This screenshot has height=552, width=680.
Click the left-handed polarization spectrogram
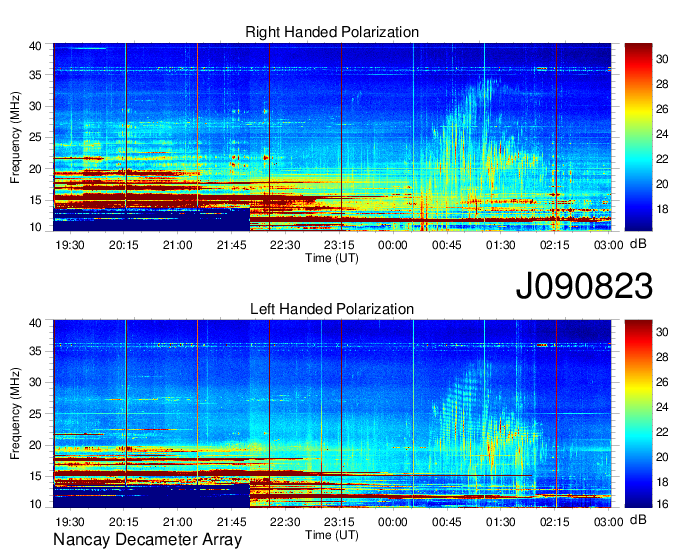click(332, 414)
